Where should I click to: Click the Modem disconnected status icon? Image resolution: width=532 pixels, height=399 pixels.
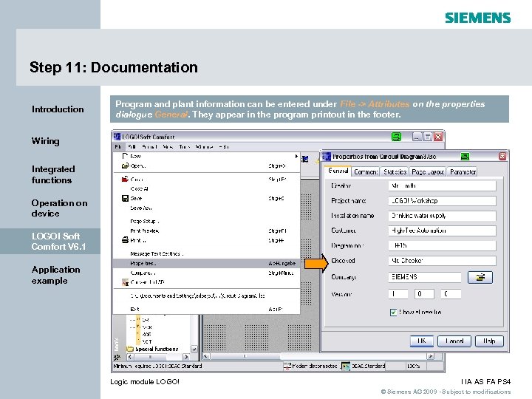tap(287, 366)
